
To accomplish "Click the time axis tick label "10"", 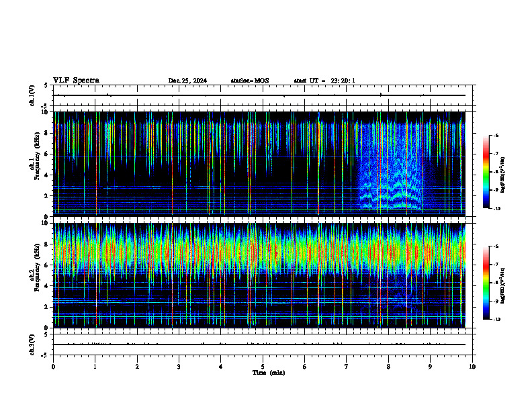I will tap(472, 367).
